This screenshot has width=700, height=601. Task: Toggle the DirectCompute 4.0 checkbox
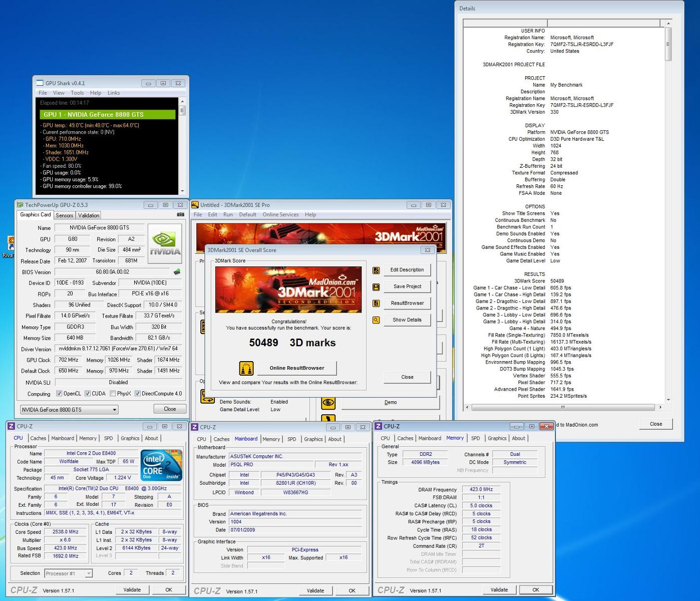[x=138, y=394]
